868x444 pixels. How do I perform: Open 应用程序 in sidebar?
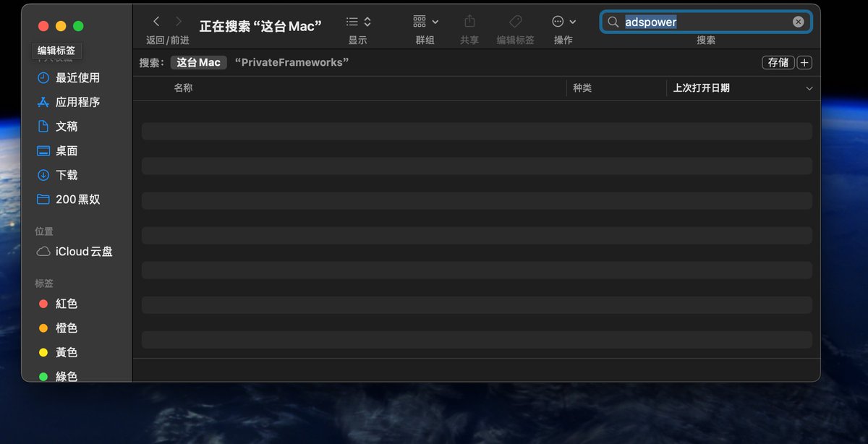coord(77,103)
